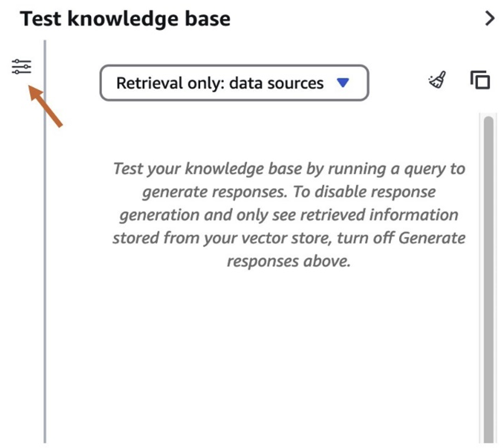Click the vertical divider beside the sliders icon
This screenshot has height=448, width=503.
tap(45, 241)
